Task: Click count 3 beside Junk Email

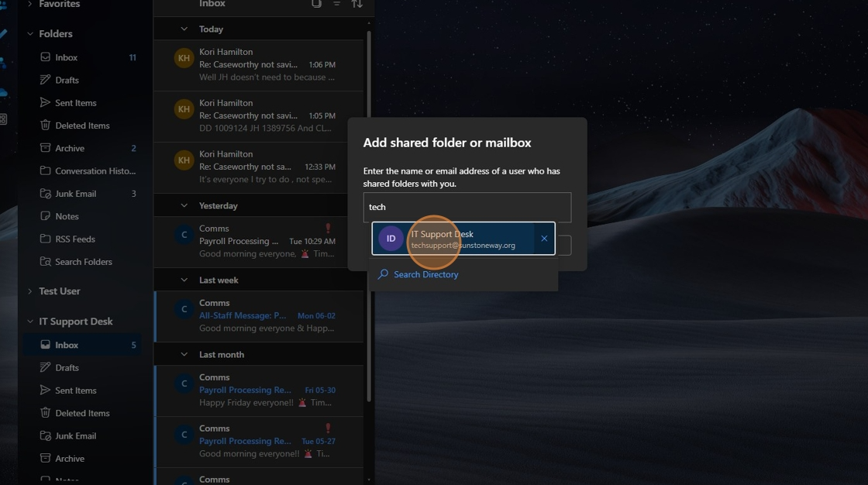Action: [x=133, y=194]
